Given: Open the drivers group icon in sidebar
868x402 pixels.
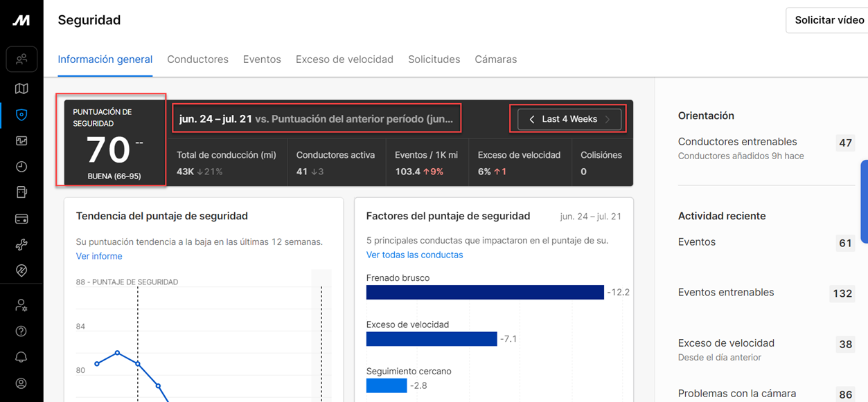Looking at the screenshot, I should [21, 60].
